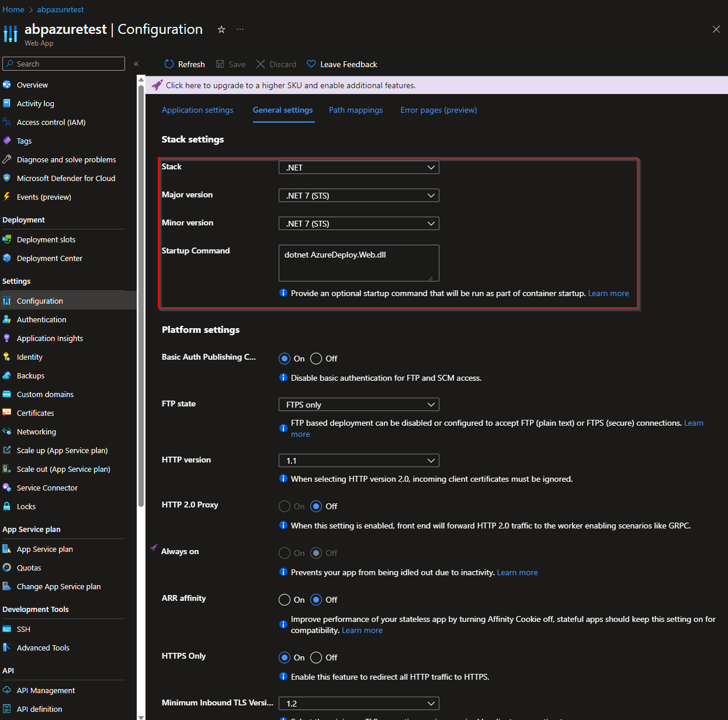Viewport: 728px width, 720px height.
Task: Click the Leave Feedback heart icon
Action: pyautogui.click(x=311, y=64)
